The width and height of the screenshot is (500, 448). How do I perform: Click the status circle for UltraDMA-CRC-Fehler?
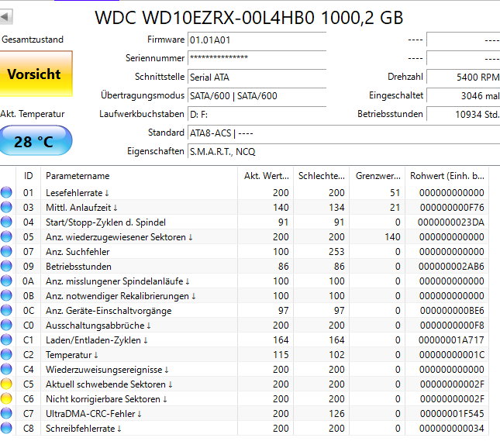coord(6,414)
